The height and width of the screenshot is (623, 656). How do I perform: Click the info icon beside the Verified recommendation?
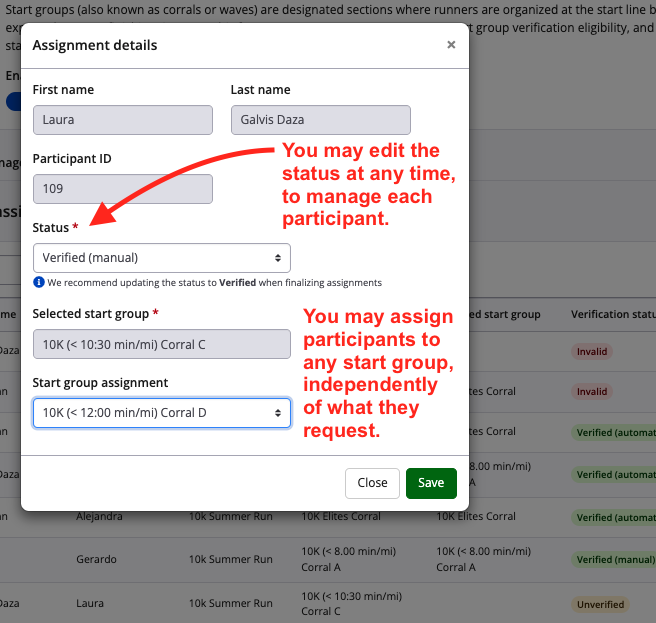point(38,283)
